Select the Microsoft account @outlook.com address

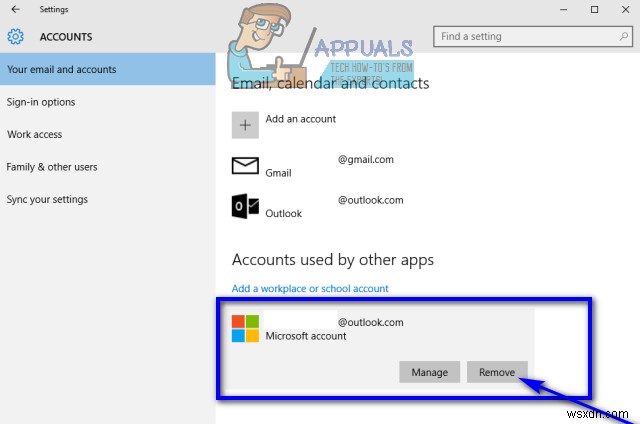(371, 322)
